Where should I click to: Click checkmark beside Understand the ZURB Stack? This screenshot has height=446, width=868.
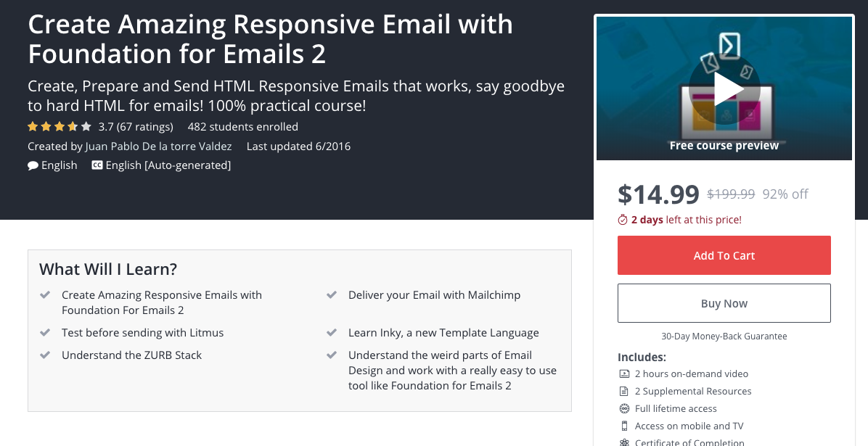click(46, 355)
